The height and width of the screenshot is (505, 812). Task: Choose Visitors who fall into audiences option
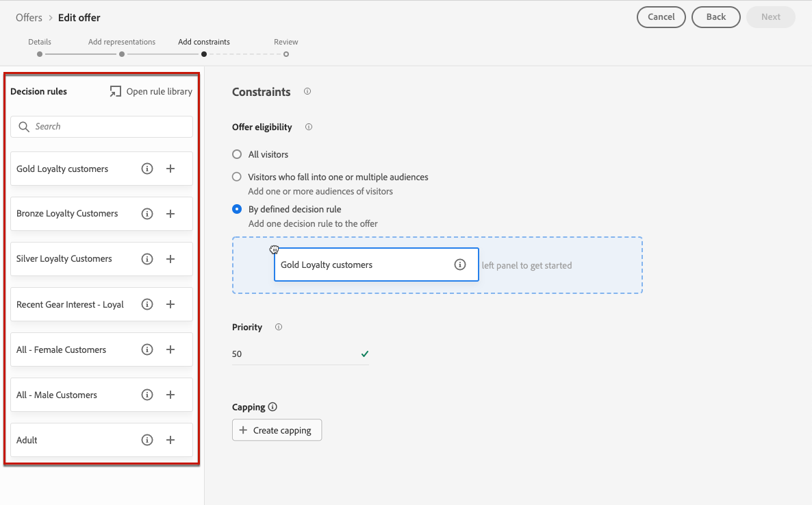[x=237, y=177]
